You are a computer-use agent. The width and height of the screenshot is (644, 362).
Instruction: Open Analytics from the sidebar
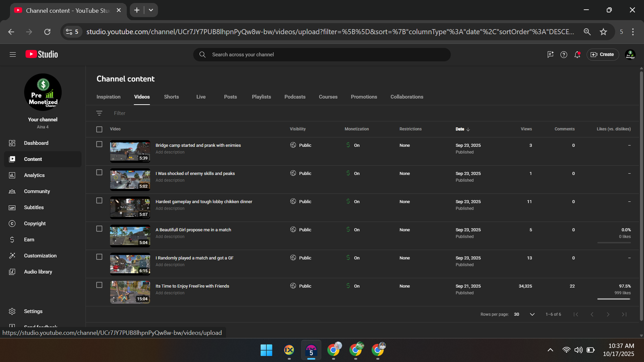(34, 175)
